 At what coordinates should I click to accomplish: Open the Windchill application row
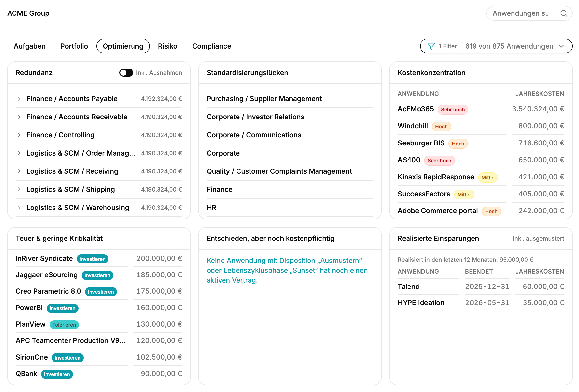pos(481,126)
